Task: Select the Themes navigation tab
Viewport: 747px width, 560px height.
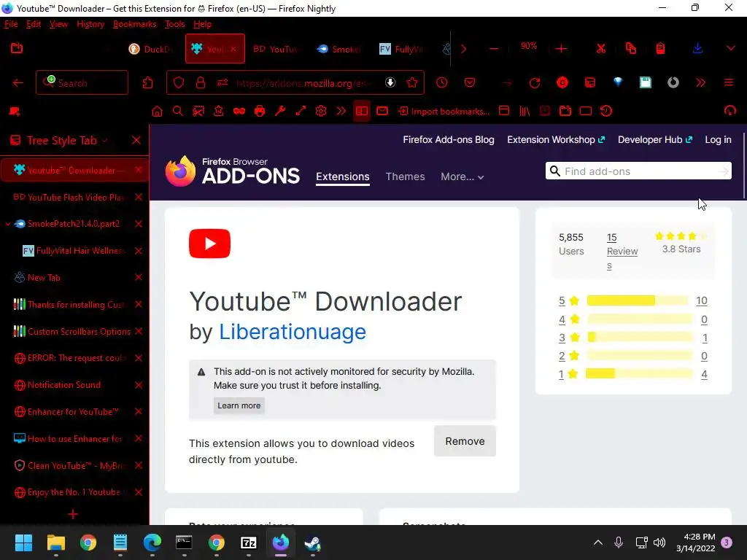Action: pos(405,176)
